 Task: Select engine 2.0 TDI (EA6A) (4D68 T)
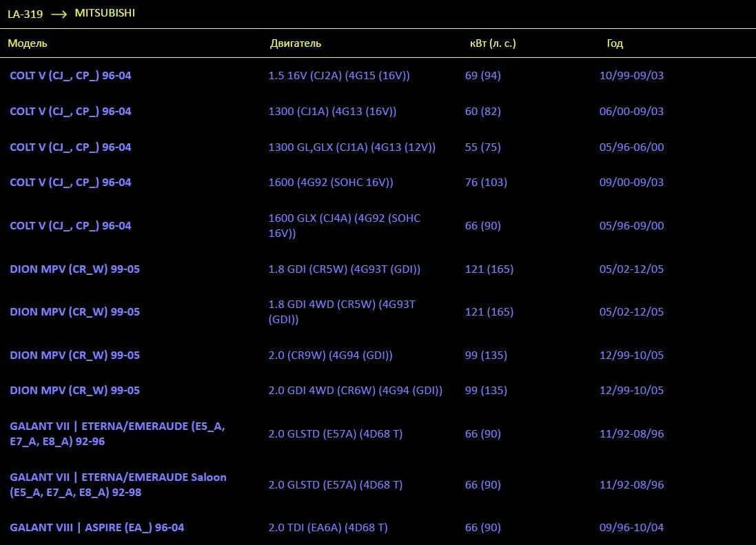click(328, 528)
